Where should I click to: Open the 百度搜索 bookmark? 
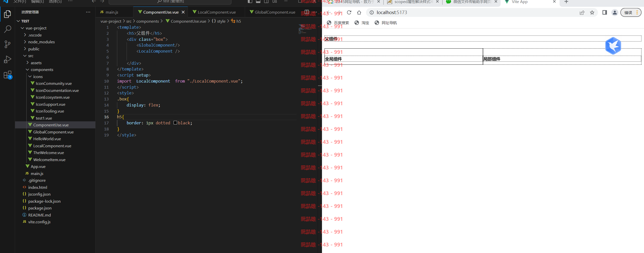(x=338, y=23)
